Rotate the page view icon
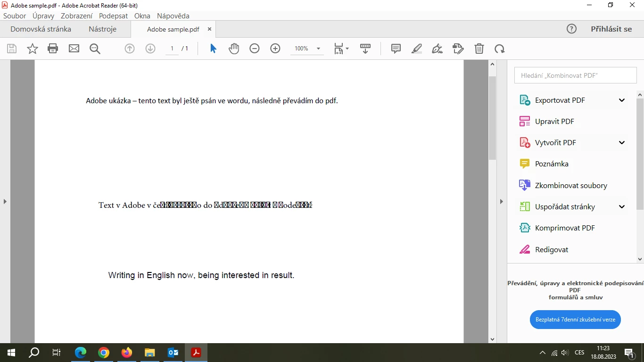 [500, 49]
